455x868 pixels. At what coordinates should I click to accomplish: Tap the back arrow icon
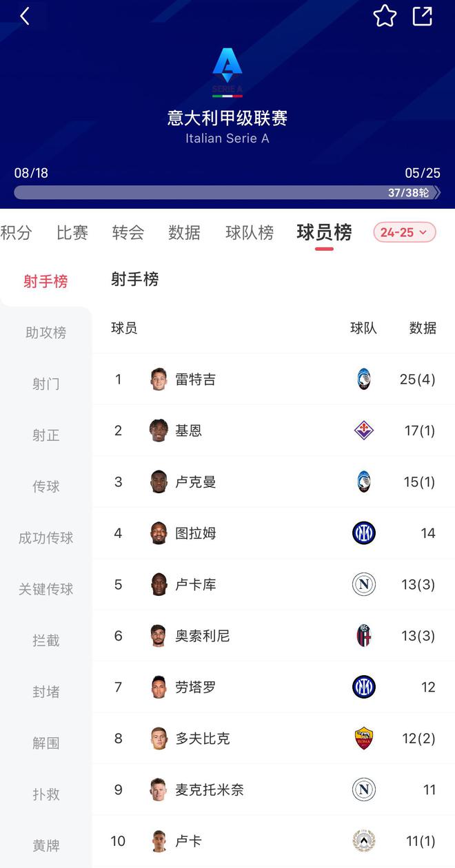point(25,17)
